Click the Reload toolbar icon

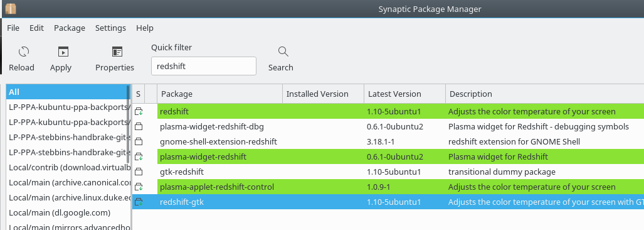(x=23, y=52)
